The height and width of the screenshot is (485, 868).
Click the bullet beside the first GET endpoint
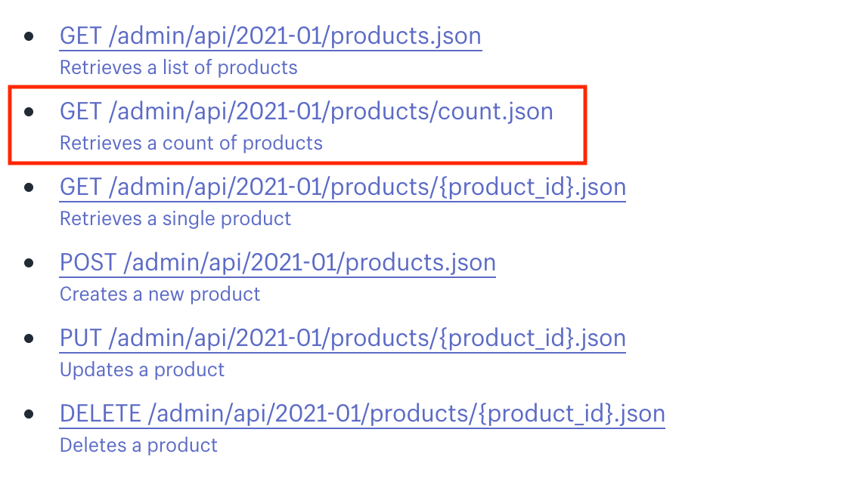30,34
